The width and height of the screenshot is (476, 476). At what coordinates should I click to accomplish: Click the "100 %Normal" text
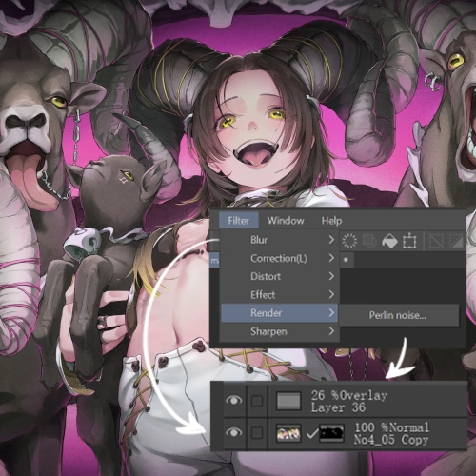[392, 427]
